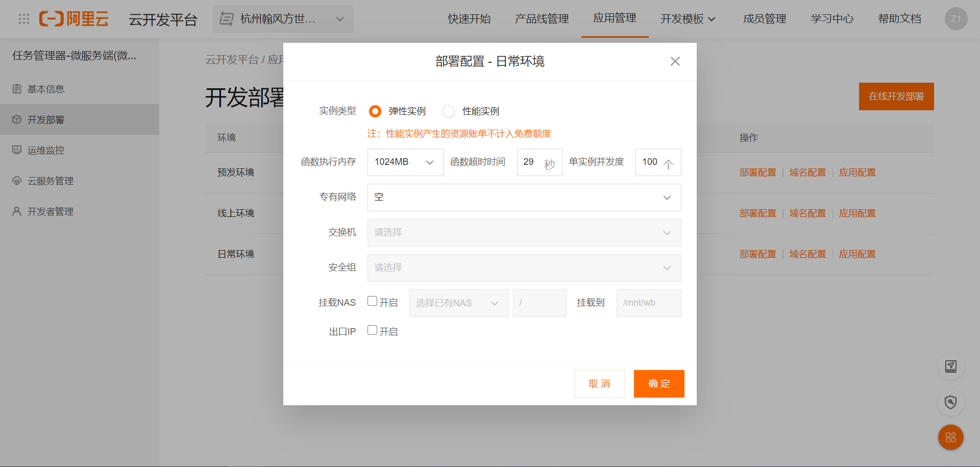Click the NAS path input with slash

click(x=540, y=303)
